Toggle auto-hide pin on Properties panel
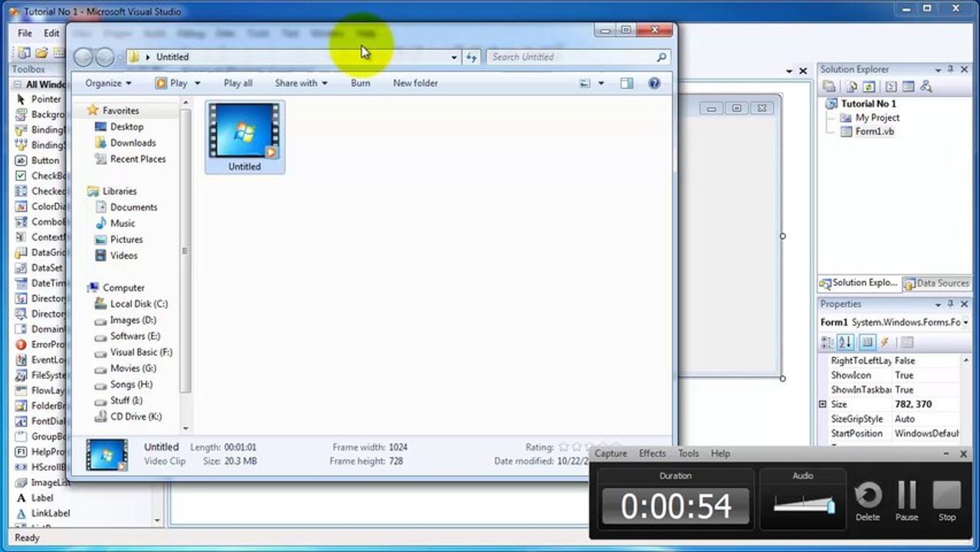The height and width of the screenshot is (552, 980). coord(951,304)
